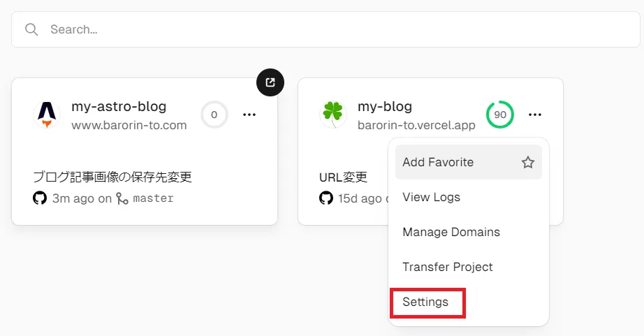The height and width of the screenshot is (336, 644).
Task: Click the clover icon of my-blog
Action: pyautogui.click(x=333, y=115)
